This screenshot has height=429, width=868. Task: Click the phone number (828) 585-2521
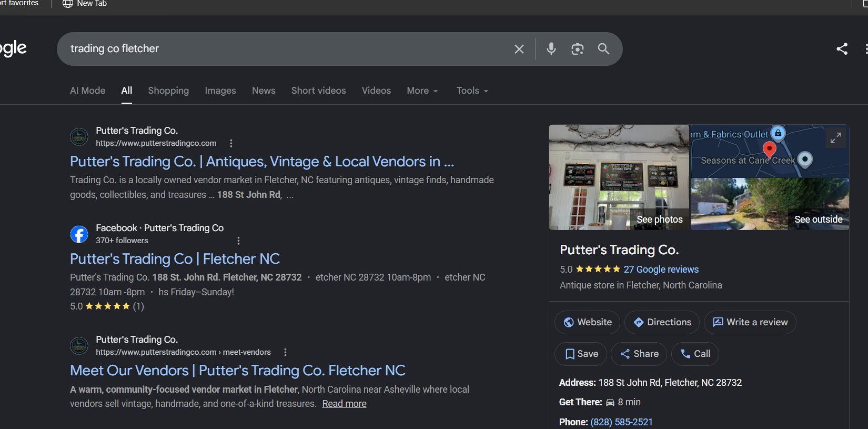click(621, 422)
